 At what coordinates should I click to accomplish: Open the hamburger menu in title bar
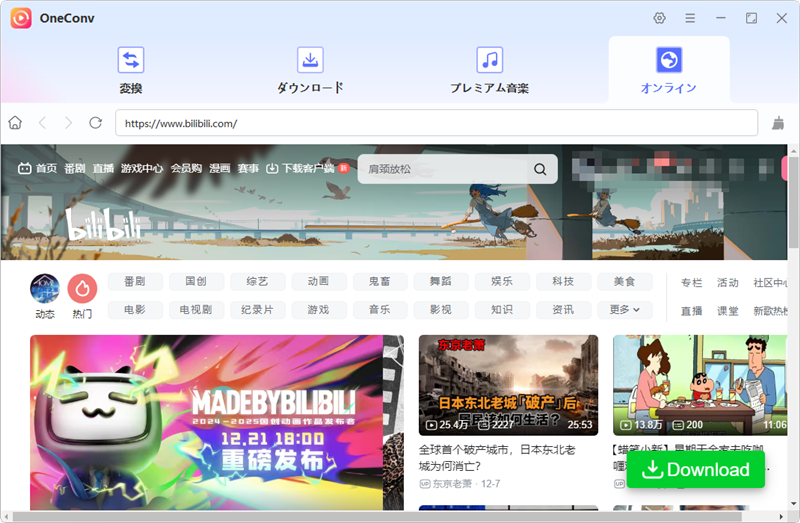point(690,18)
